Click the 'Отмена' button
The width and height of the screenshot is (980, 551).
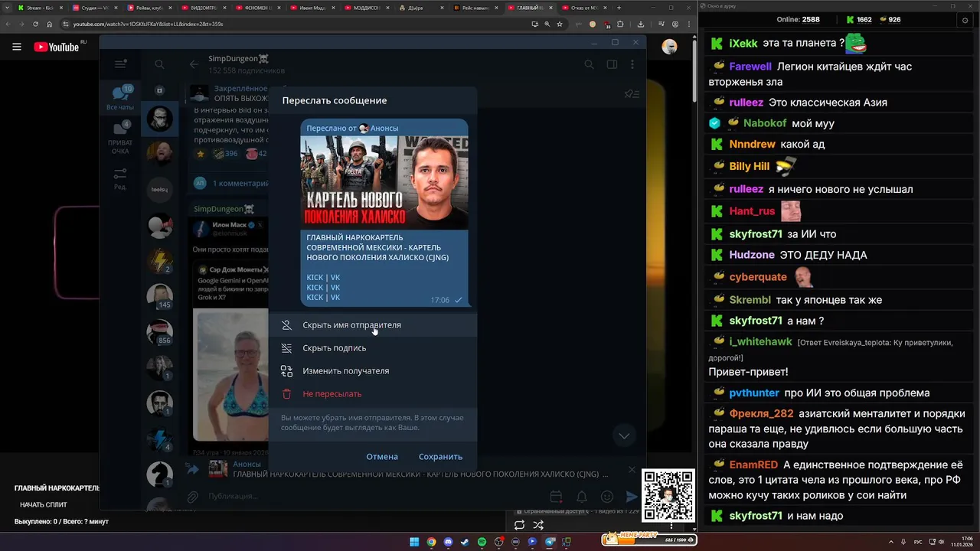382,457
